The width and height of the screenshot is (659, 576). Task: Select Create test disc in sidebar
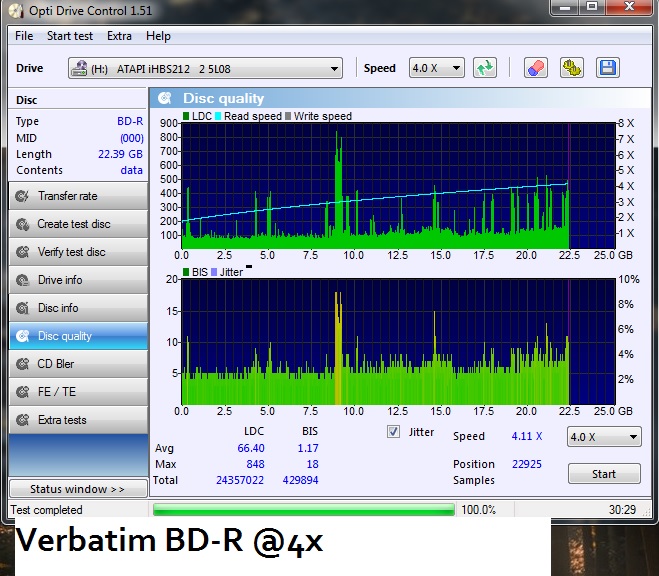click(x=78, y=224)
